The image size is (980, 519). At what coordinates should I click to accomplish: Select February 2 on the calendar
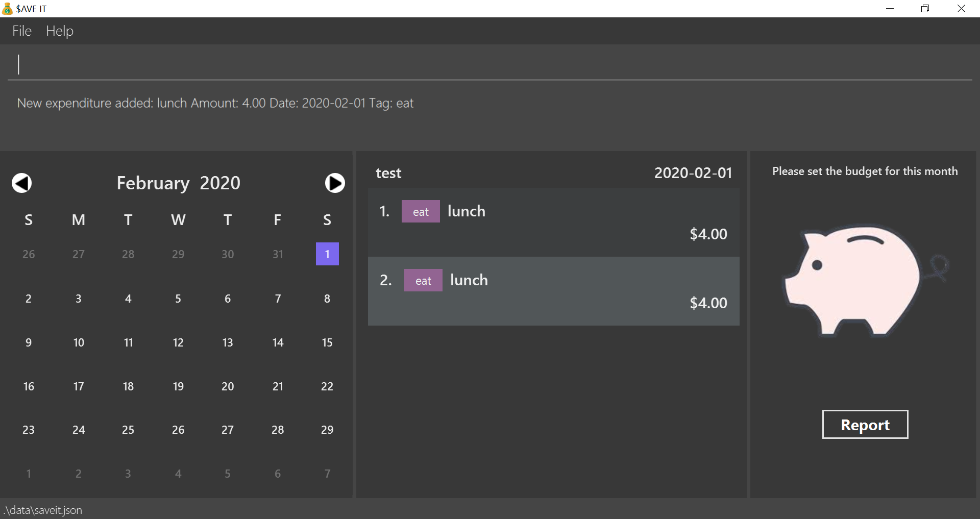point(29,299)
